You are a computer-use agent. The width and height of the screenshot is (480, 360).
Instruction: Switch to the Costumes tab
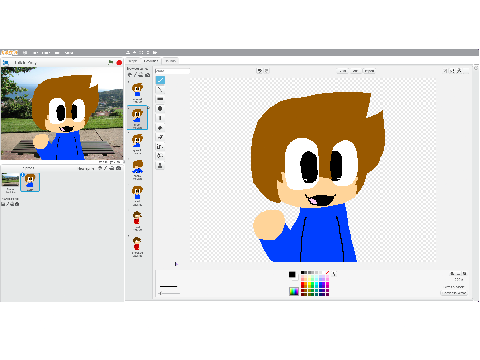tap(151, 61)
